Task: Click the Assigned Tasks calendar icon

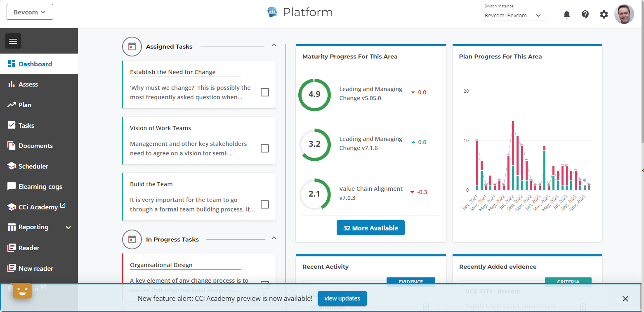Action: [132, 47]
